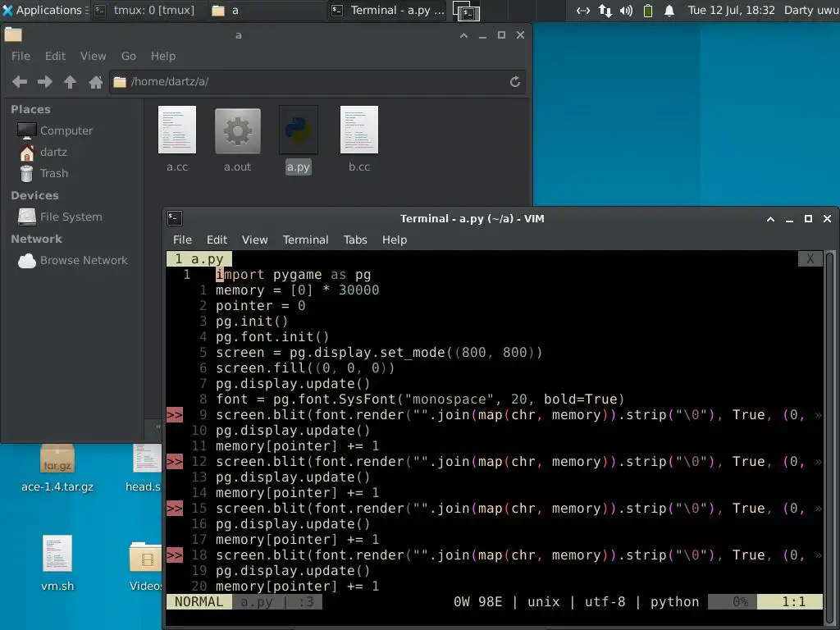Click the 'import pygame as pg' line
Image resolution: width=840 pixels, height=630 pixels.
294,274
